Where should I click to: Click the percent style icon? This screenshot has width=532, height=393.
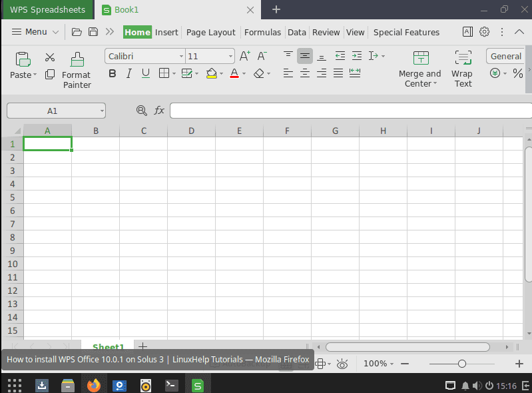click(518, 73)
